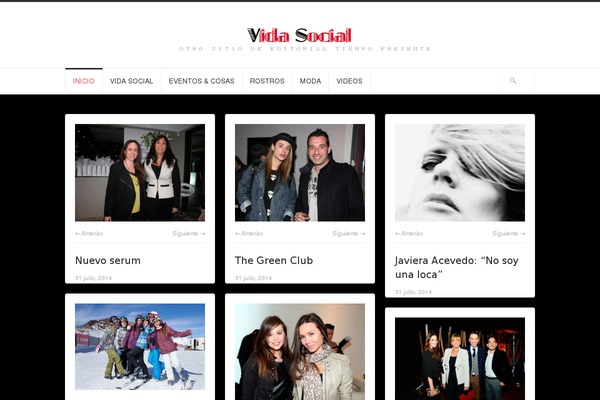Select the ROSTROS menu item

(x=267, y=81)
